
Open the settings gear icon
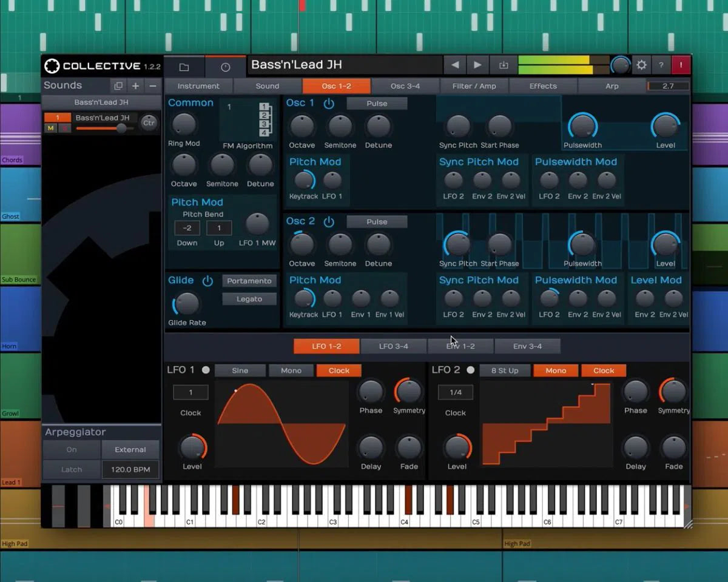[x=641, y=65]
